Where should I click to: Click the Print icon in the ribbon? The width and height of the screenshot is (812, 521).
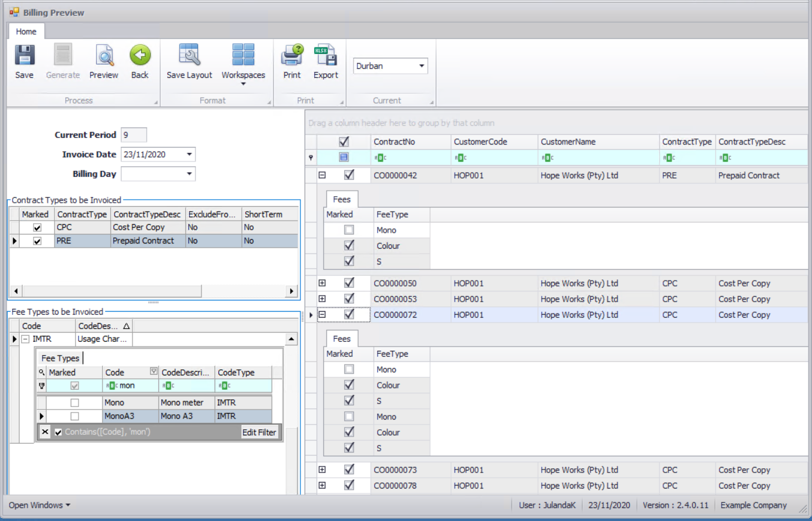[x=292, y=56]
